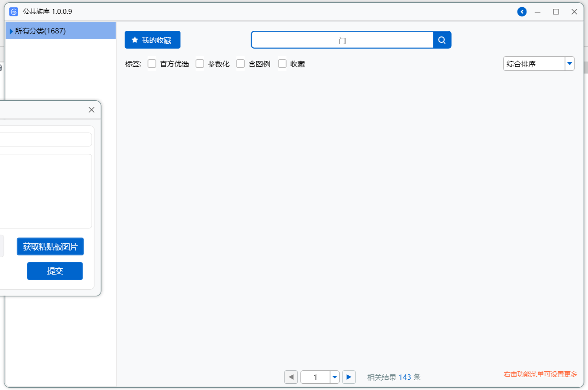Click the large text area in dialog
Image resolution: width=588 pixels, height=390 pixels.
(45, 191)
